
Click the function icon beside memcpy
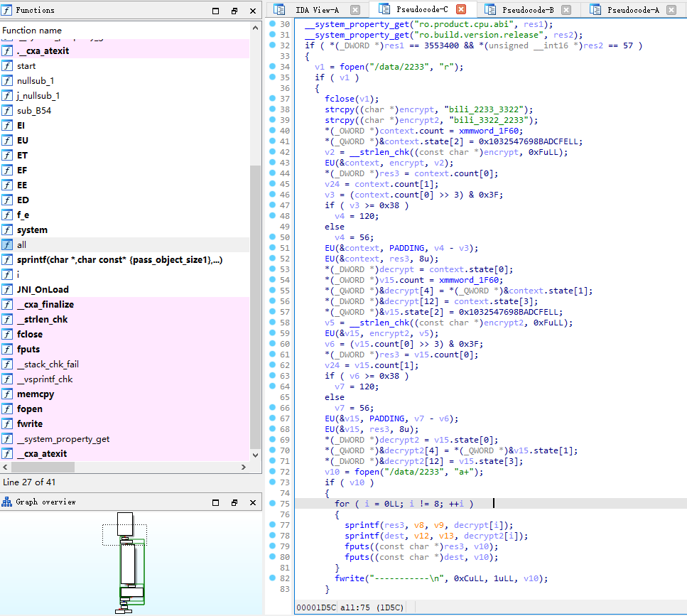[7, 394]
